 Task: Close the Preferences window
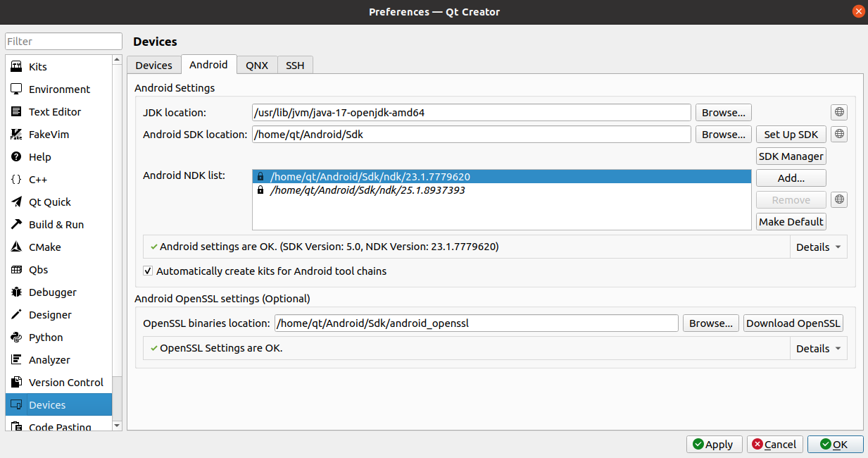coord(858,12)
